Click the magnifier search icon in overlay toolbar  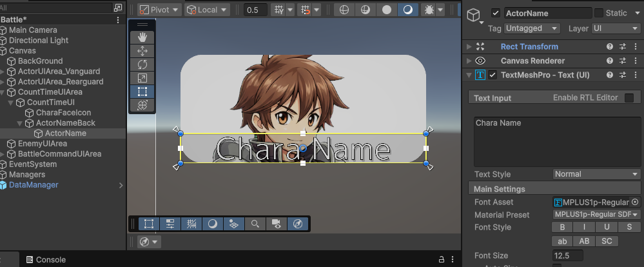[x=255, y=224]
